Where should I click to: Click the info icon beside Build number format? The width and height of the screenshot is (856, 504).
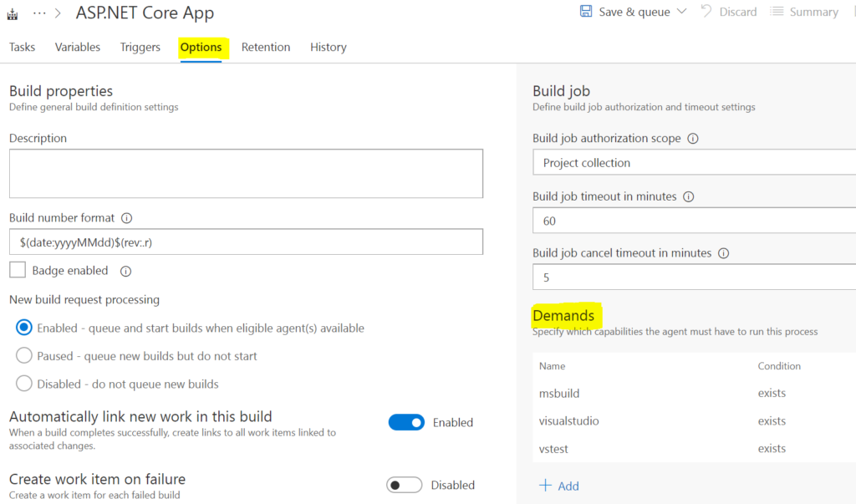pyautogui.click(x=126, y=218)
